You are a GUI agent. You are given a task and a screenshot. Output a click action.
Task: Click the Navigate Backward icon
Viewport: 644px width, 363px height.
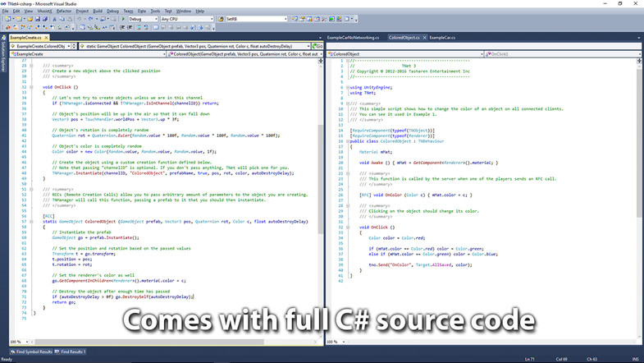[x=103, y=19]
